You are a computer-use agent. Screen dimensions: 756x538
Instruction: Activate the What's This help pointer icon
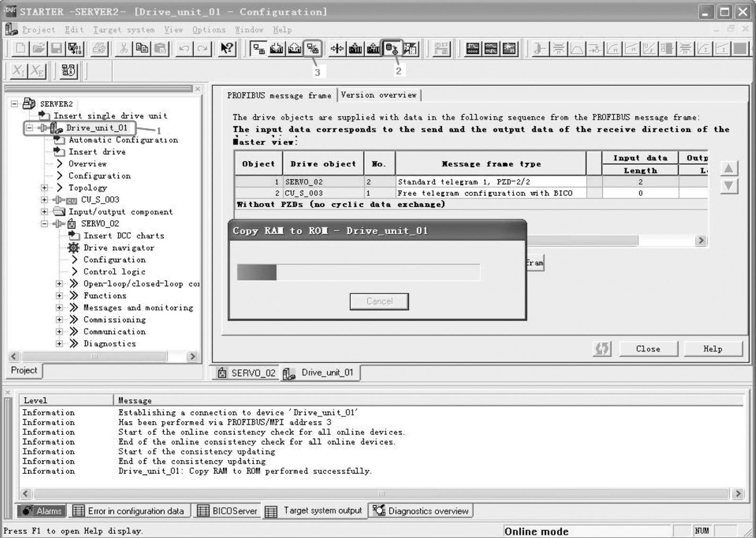(x=227, y=48)
